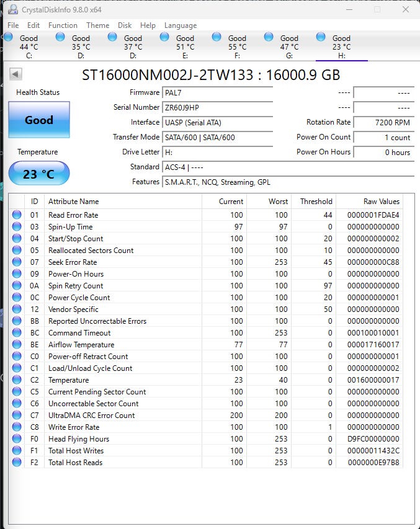This screenshot has height=529, width=420.
Task: Select raw value 001600000017
Action: (x=373, y=380)
